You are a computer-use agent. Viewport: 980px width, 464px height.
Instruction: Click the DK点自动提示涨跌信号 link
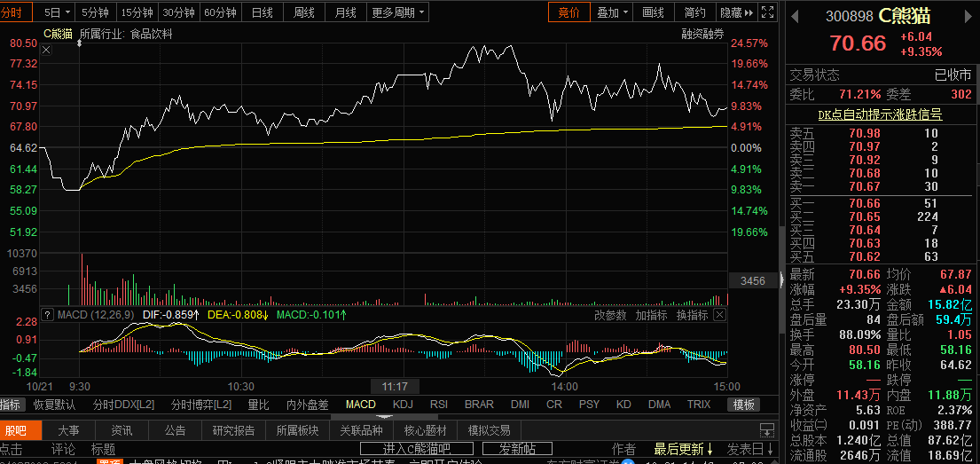point(880,114)
